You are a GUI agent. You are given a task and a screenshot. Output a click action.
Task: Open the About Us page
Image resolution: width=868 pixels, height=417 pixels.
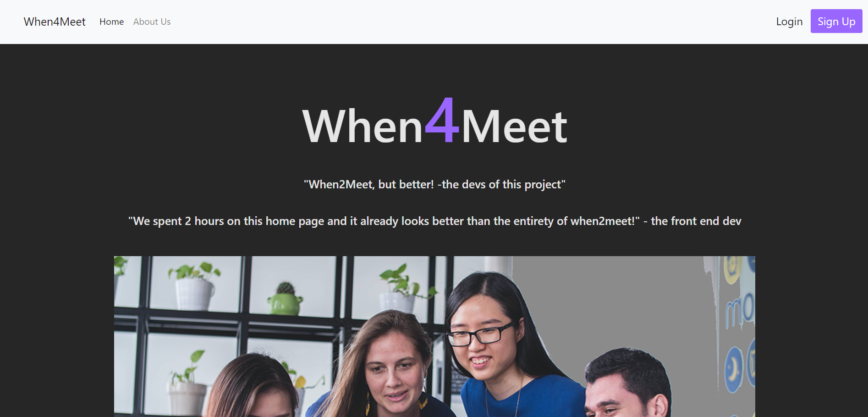tap(152, 22)
